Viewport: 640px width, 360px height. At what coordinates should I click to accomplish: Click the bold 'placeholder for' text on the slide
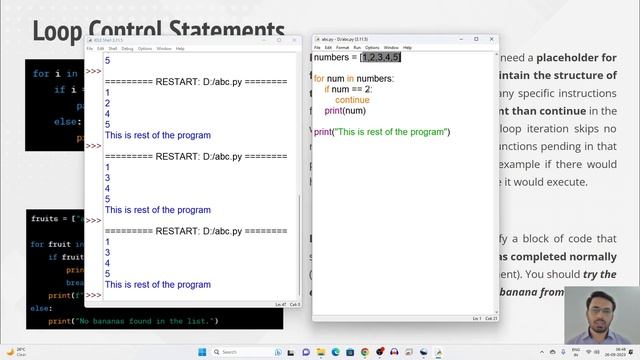tap(576, 58)
